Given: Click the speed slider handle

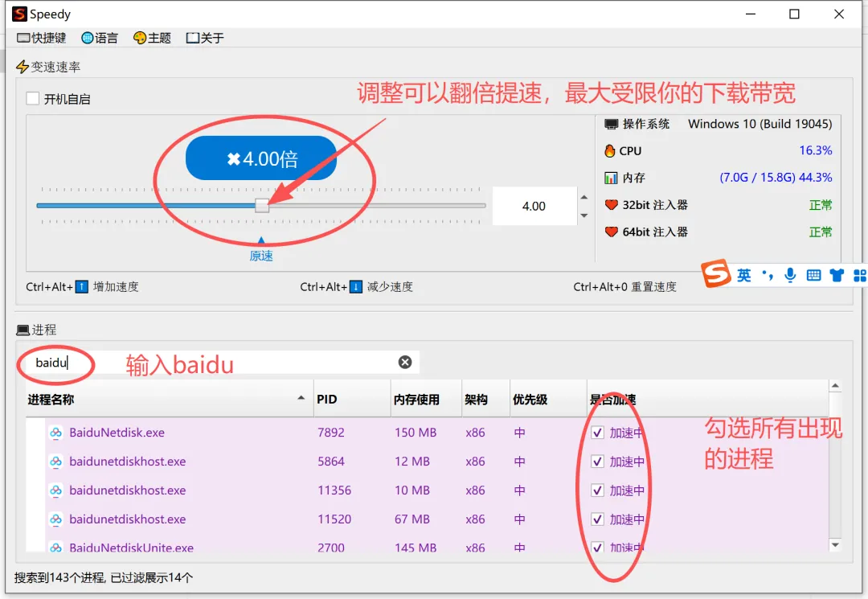Looking at the screenshot, I should (x=262, y=205).
